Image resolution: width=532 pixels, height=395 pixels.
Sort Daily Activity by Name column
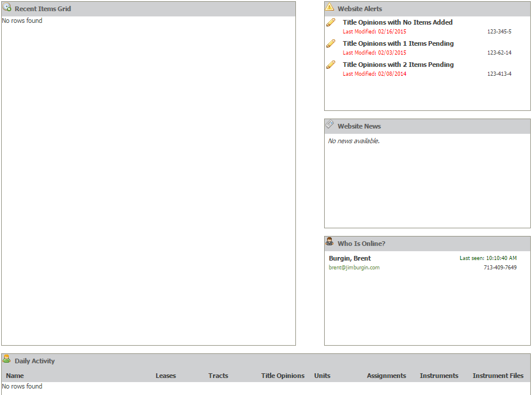(15, 376)
